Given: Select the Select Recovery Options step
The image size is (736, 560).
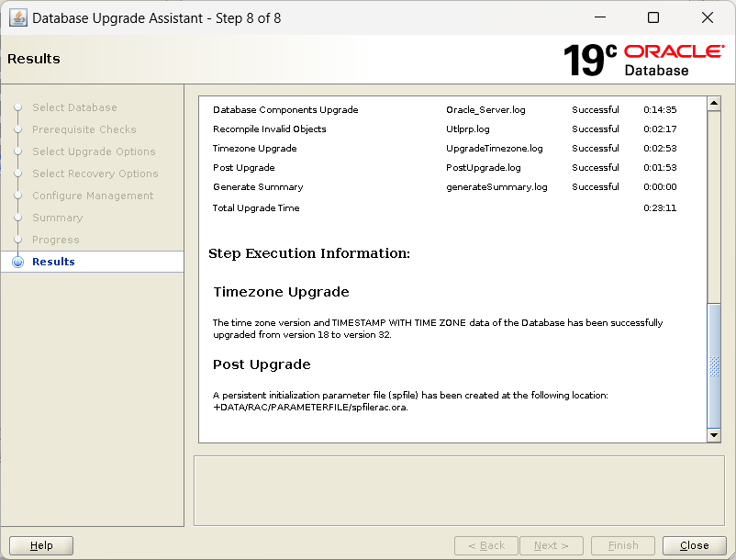Looking at the screenshot, I should tap(95, 174).
